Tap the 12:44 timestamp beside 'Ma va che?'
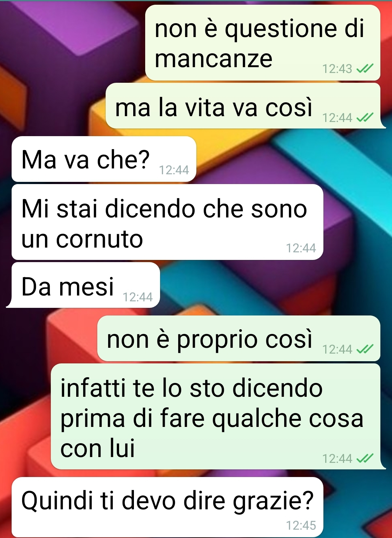Screen dimensions: 392x538 tap(174, 170)
